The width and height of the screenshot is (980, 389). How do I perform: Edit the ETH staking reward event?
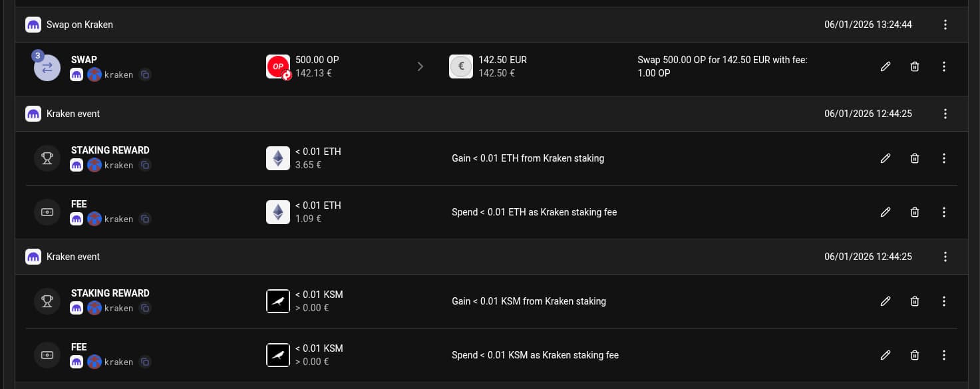point(886,158)
